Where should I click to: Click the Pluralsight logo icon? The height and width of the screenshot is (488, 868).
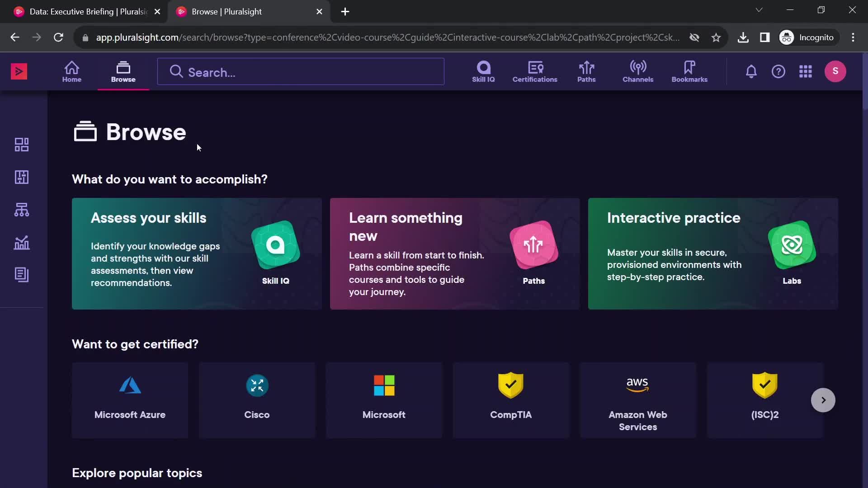19,71
